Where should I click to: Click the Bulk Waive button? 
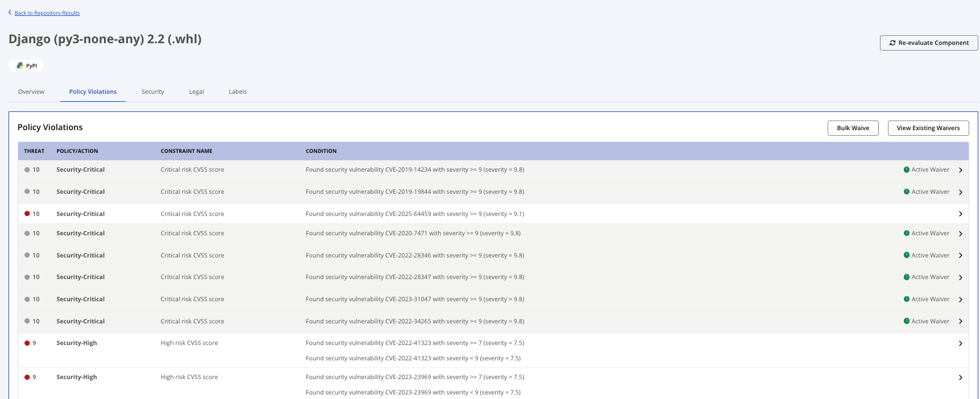853,128
